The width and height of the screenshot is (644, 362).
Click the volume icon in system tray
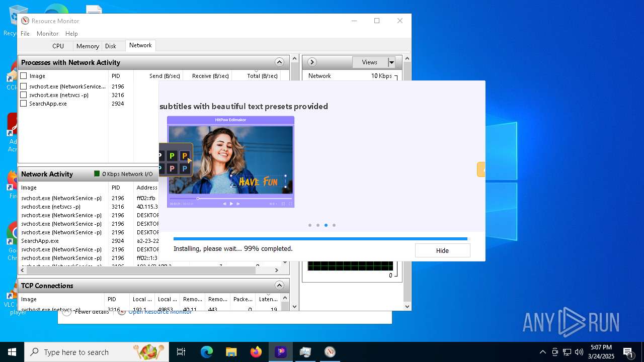coord(579,352)
